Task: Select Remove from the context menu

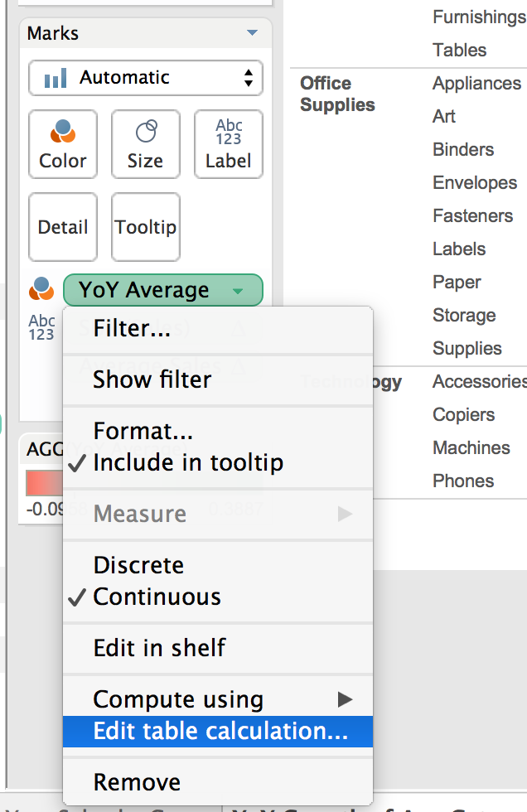Action: point(137,782)
